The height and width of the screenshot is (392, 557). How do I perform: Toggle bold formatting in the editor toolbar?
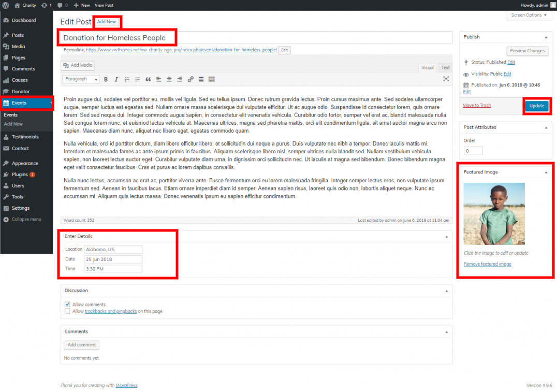coord(106,79)
